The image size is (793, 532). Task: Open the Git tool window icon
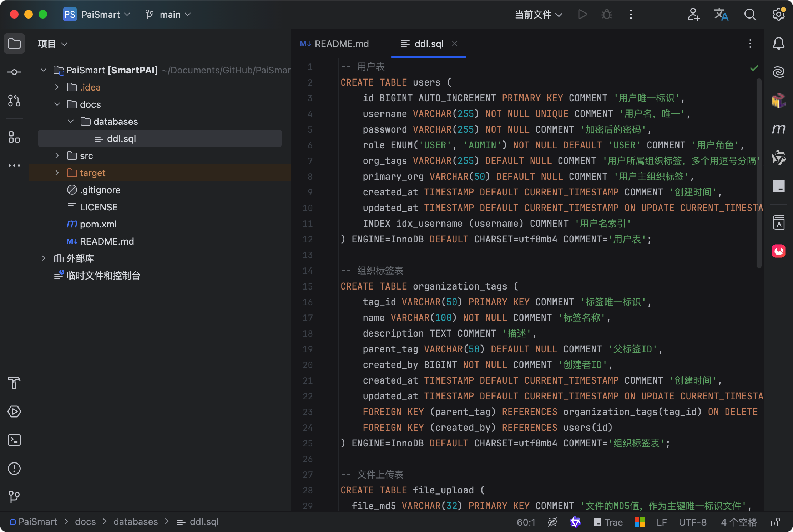pos(14,496)
